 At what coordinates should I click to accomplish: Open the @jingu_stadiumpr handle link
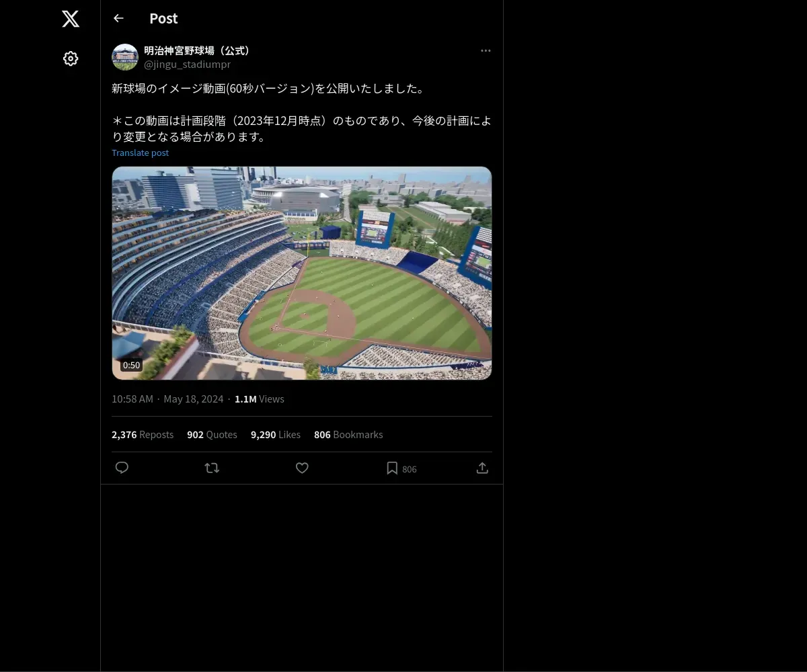[x=187, y=65]
